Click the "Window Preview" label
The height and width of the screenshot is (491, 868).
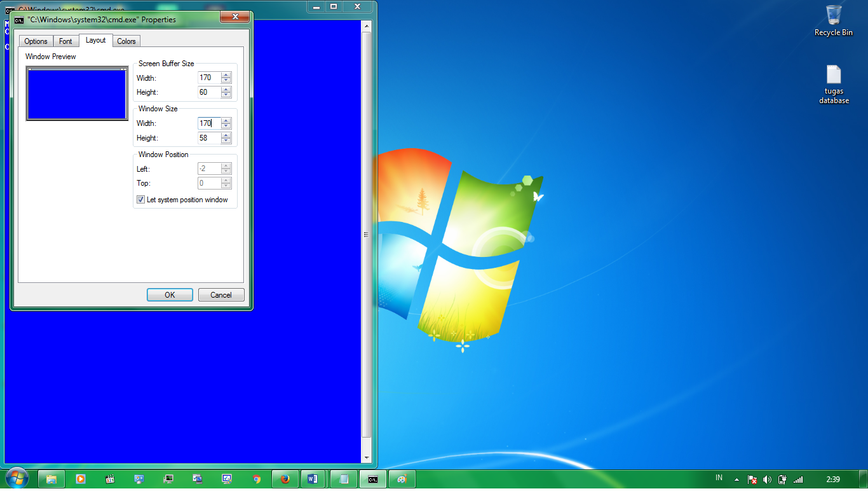51,57
